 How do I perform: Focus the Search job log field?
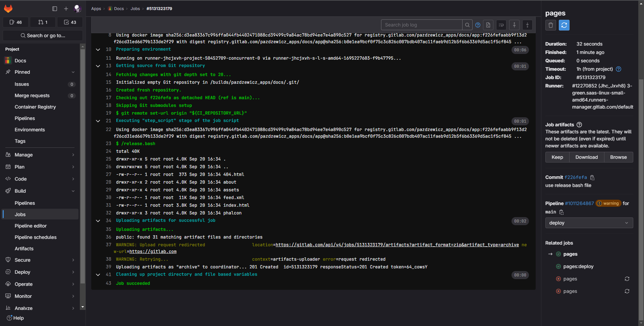(421, 25)
